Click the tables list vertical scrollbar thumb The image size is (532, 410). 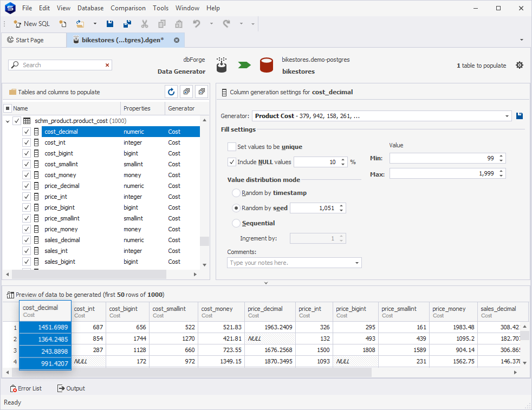click(x=204, y=241)
